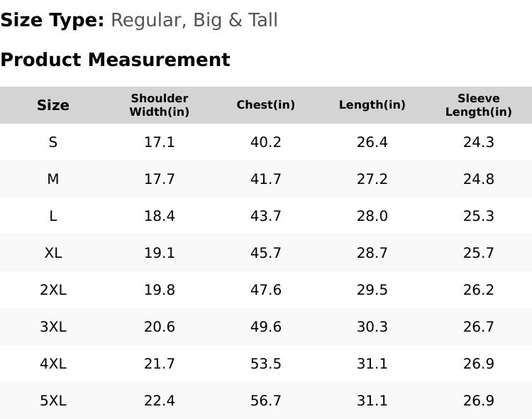Image resolution: width=532 pixels, height=419 pixels.
Task: Select sleeve length value 24.8 for M
Action: click(479, 179)
